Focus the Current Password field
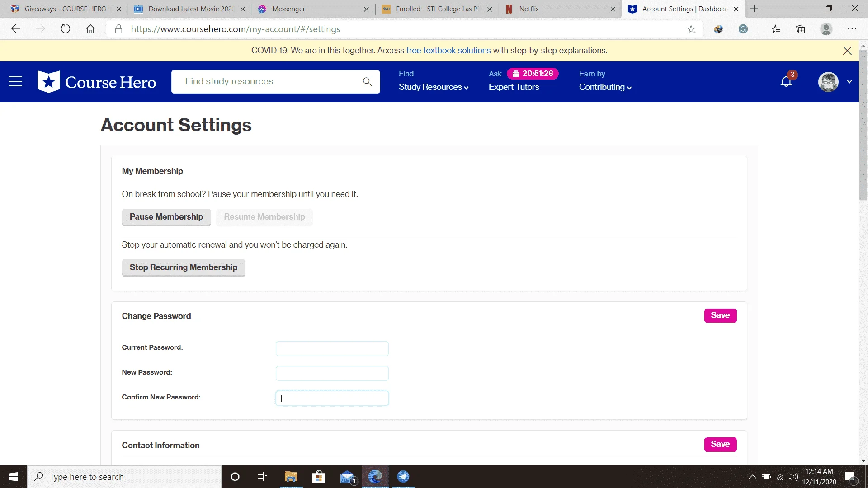 (332, 348)
